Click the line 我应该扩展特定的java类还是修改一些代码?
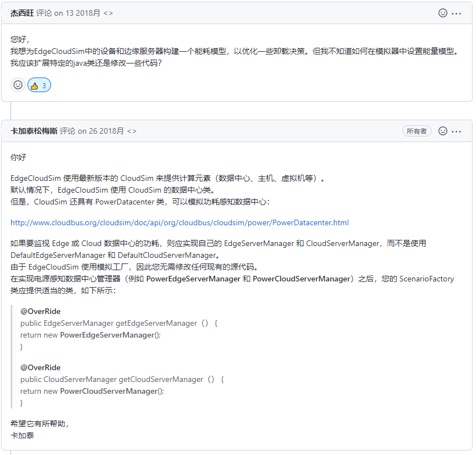 point(86,63)
